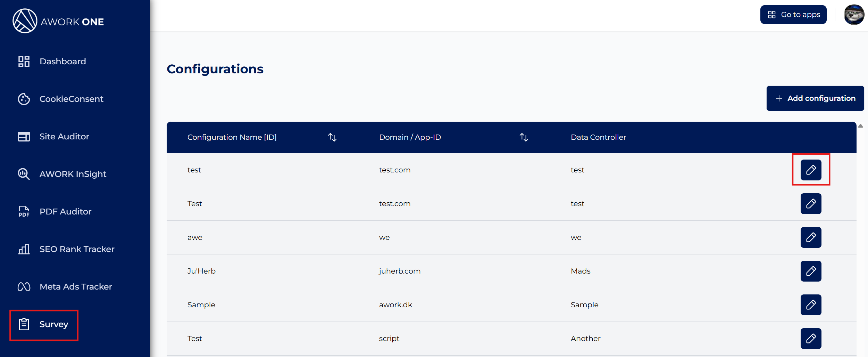Viewport: 868px width, 357px height.
Task: Click the SEO Rank Tracker chart icon
Action: [x=24, y=249]
